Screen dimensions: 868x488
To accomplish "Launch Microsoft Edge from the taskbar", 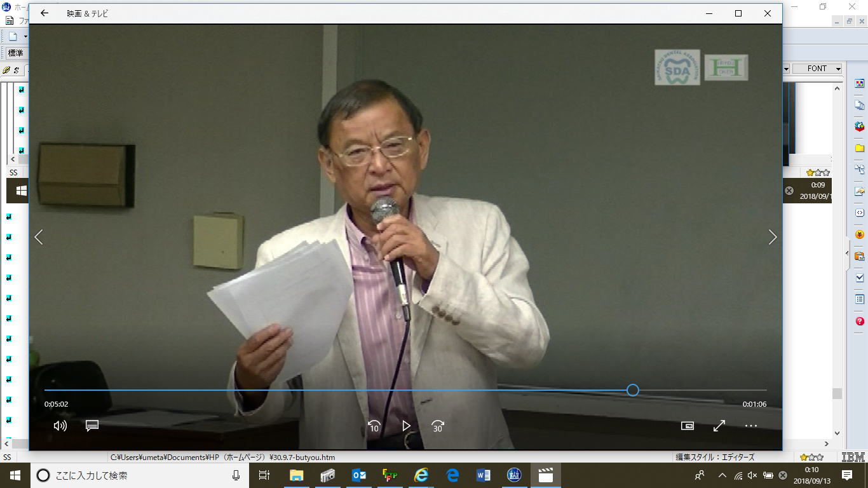I will pyautogui.click(x=452, y=475).
